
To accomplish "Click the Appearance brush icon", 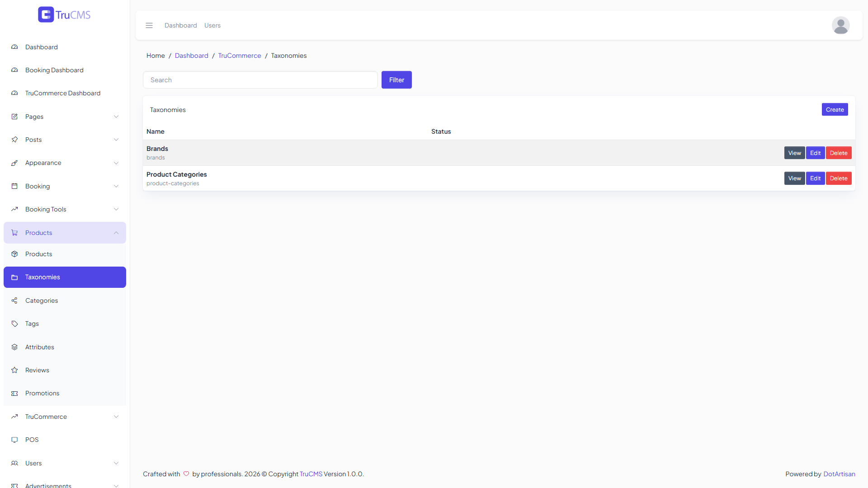I will [x=14, y=163].
